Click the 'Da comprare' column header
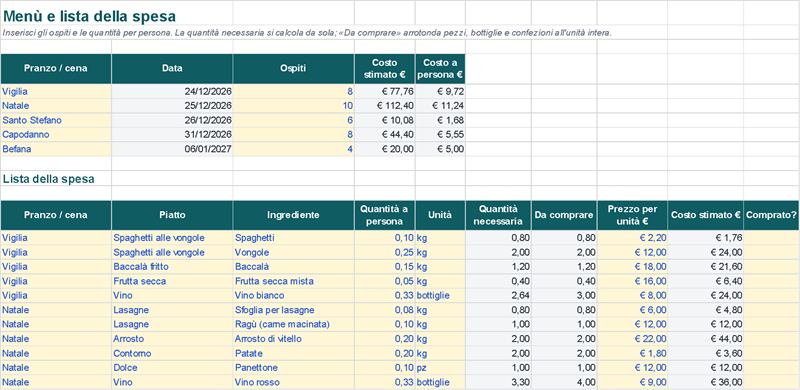 tap(564, 215)
